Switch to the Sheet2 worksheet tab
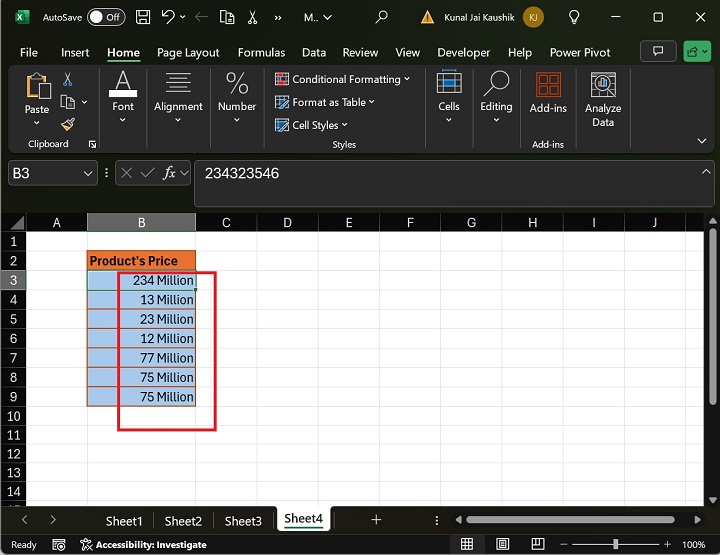 click(x=183, y=520)
